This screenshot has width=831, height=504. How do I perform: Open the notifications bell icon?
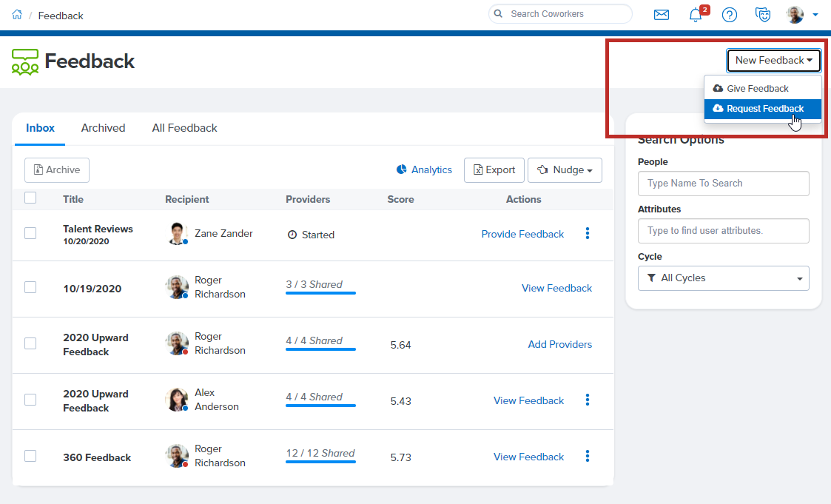pyautogui.click(x=695, y=15)
